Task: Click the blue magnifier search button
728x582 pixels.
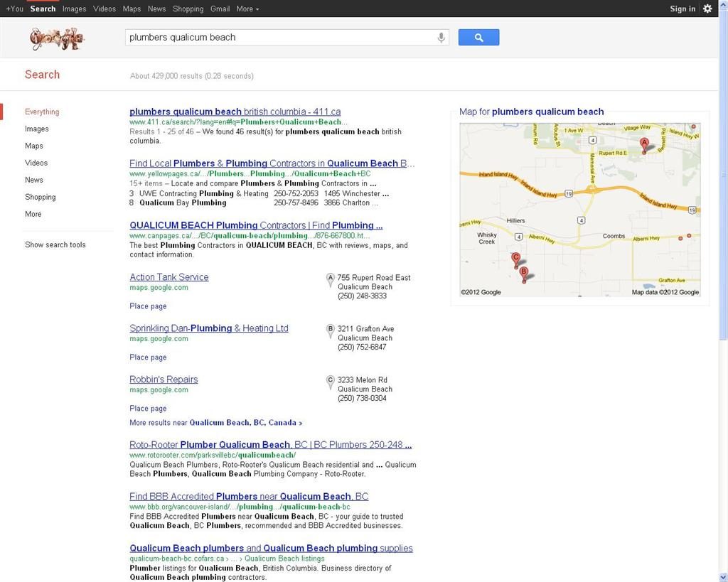Action: point(478,38)
